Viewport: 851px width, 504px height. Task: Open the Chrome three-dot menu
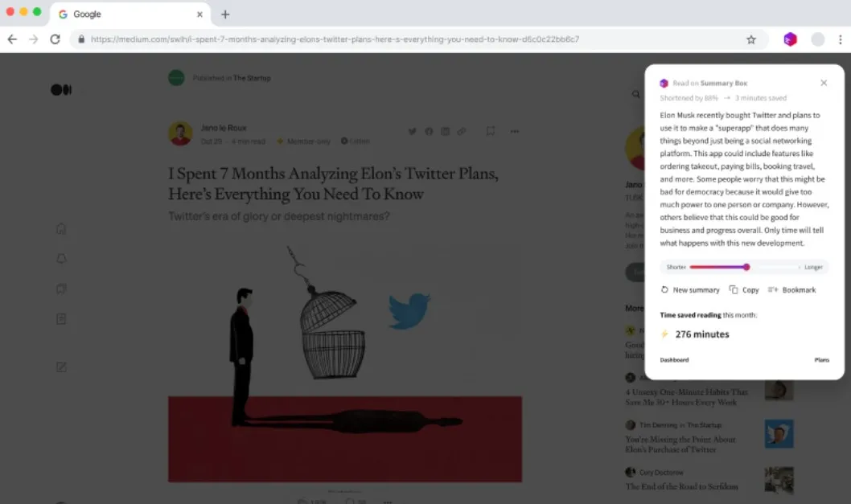[841, 39]
